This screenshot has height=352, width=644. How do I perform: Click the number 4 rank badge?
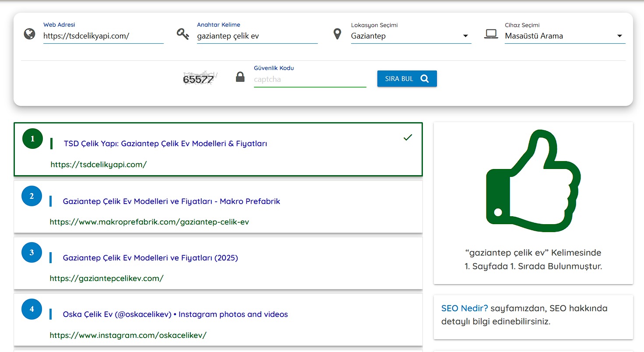(32, 309)
